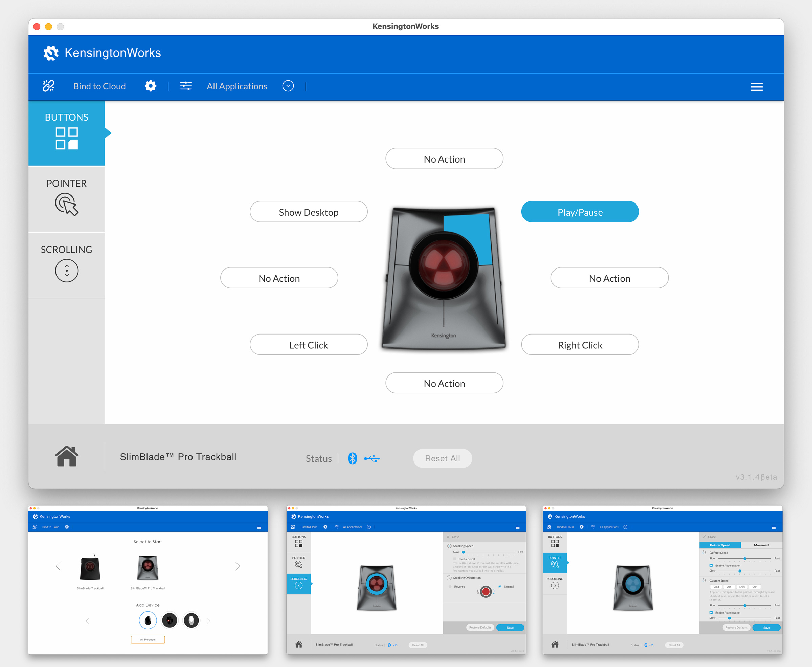Click Restore Defaults in the pointer settings window
This screenshot has width=812, height=667.
736,627
